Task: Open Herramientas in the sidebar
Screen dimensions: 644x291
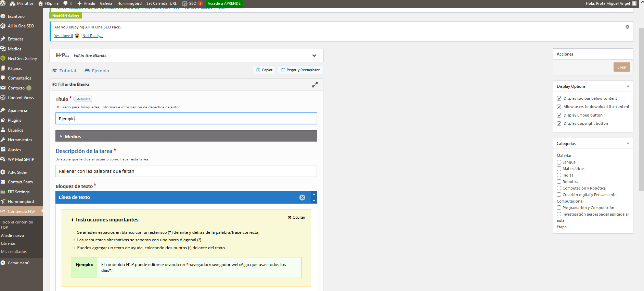Action: tap(20, 140)
